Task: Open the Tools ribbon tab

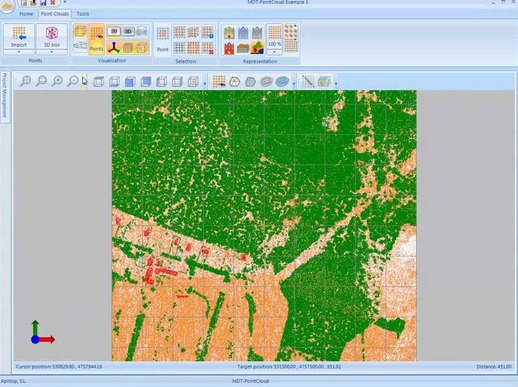Action: coord(83,14)
